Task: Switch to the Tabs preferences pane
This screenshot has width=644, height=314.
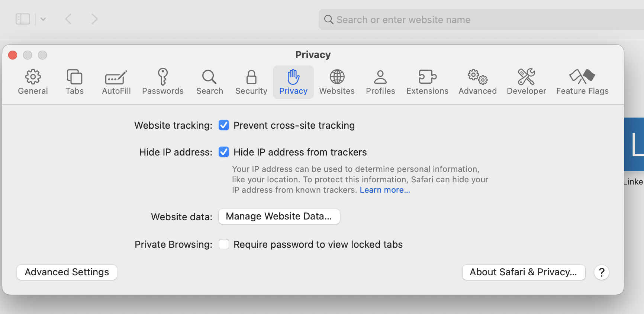Action: 74,82
